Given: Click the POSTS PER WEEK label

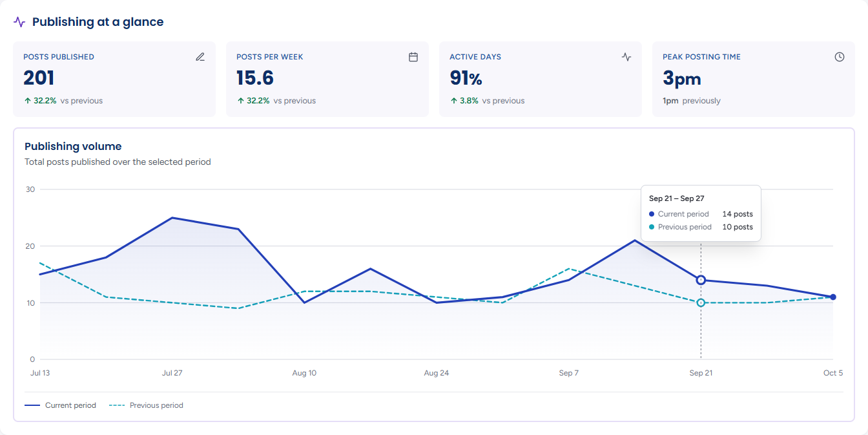Looking at the screenshot, I should pos(270,57).
